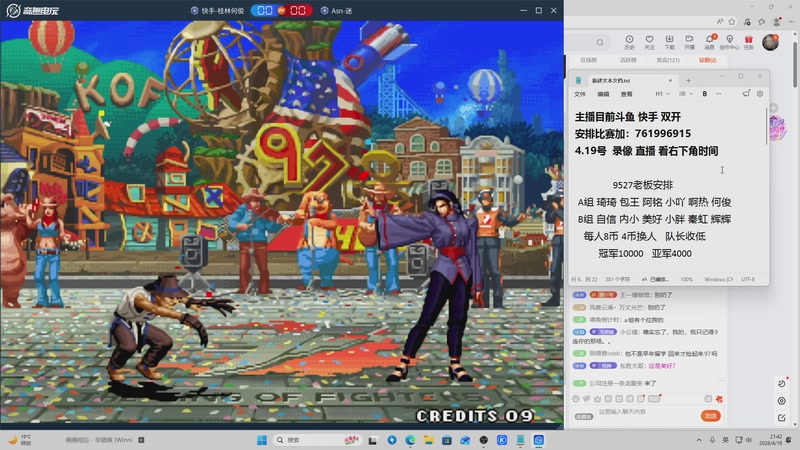Click the taskbar search box

coord(316,440)
